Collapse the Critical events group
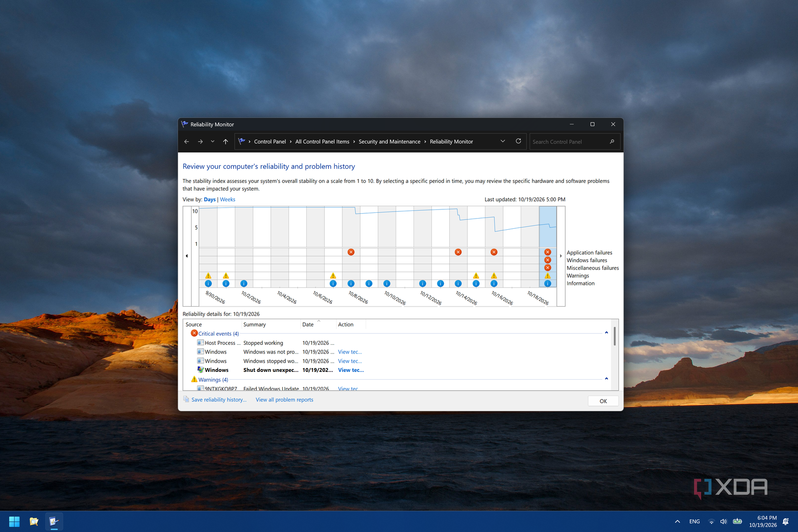 [x=606, y=333]
